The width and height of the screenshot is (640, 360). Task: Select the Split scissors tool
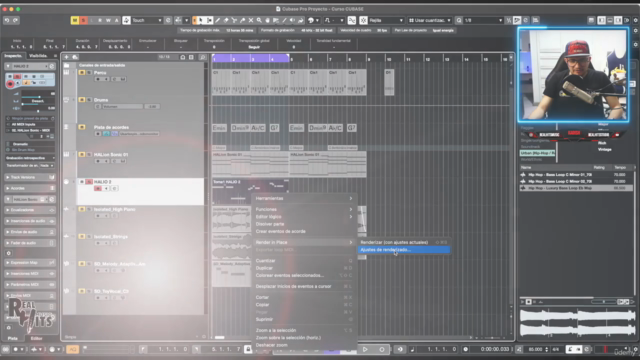[234, 20]
